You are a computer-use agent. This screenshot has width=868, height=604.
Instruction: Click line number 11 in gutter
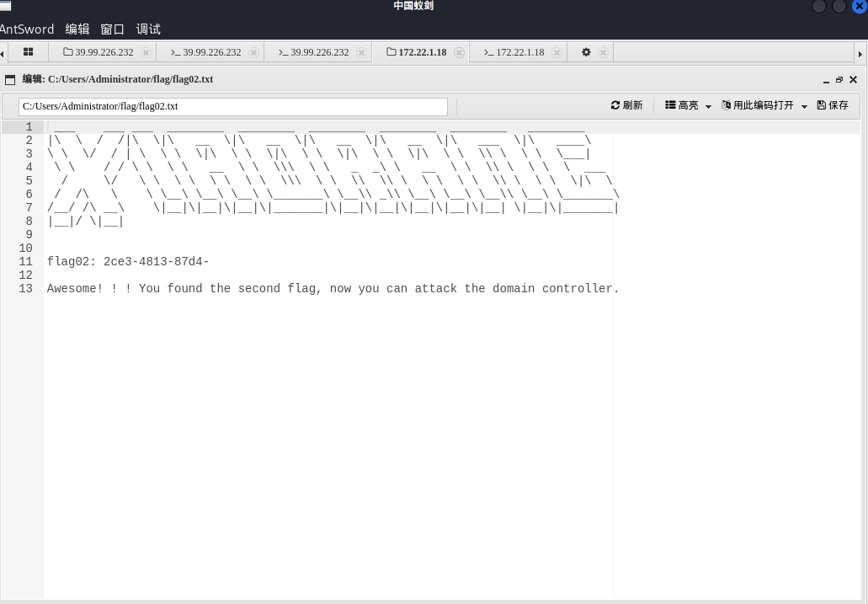[x=25, y=261]
